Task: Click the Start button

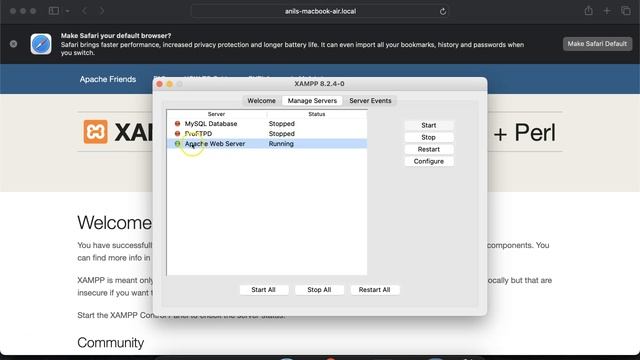Action: (x=429, y=125)
